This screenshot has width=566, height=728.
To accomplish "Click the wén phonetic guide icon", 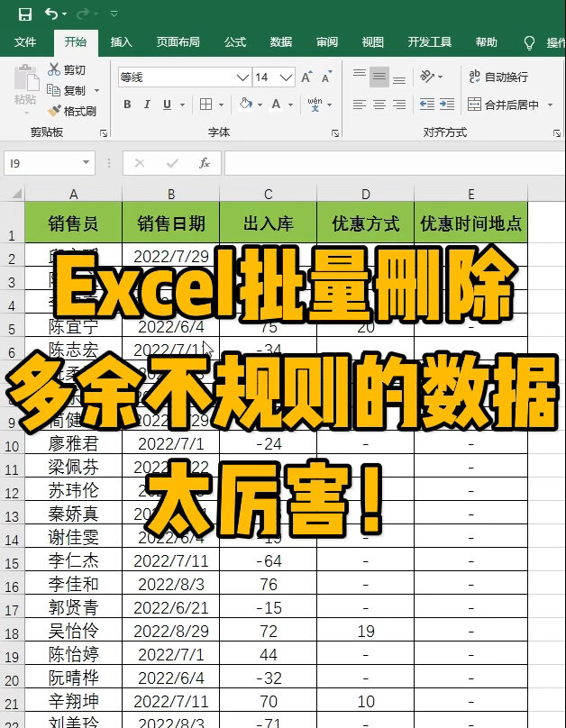I will [x=315, y=104].
